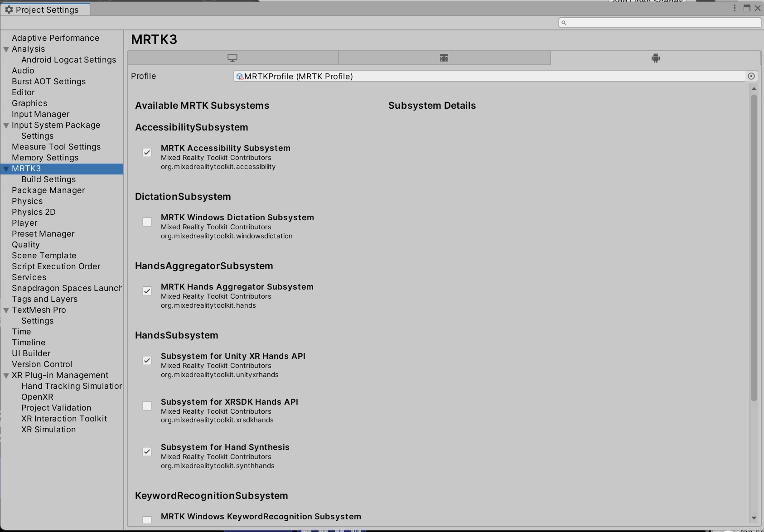Open Settings under Input System Package
Image resolution: width=764 pixels, height=532 pixels.
coord(62,136)
